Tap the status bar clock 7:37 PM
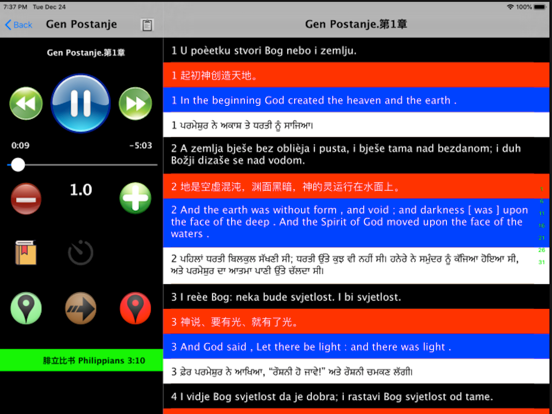 15,7
